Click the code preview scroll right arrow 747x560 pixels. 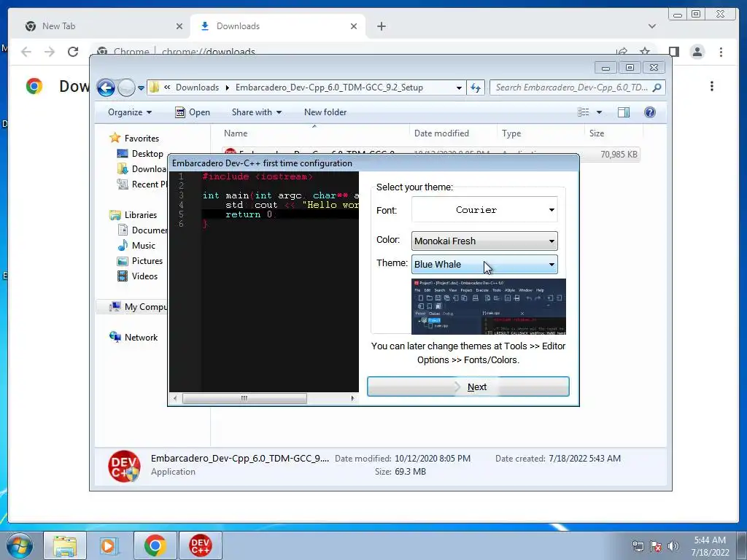(x=352, y=398)
